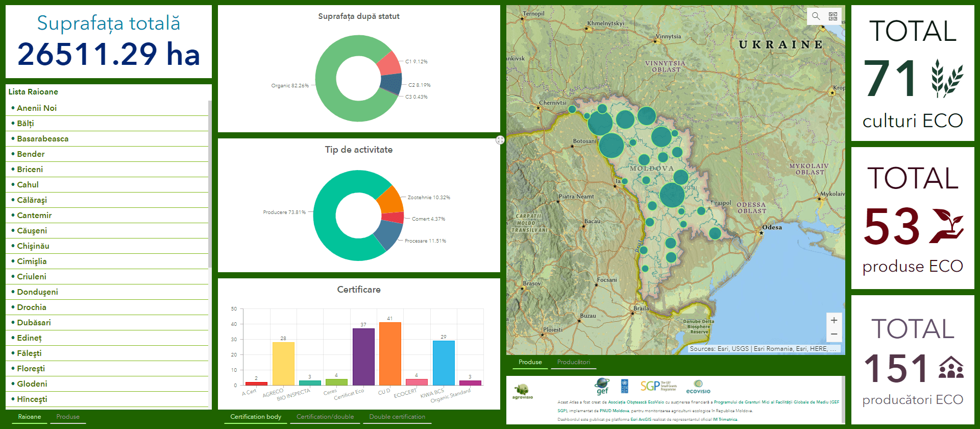
Task: Select Căușeni district entry
Action: [x=107, y=231]
